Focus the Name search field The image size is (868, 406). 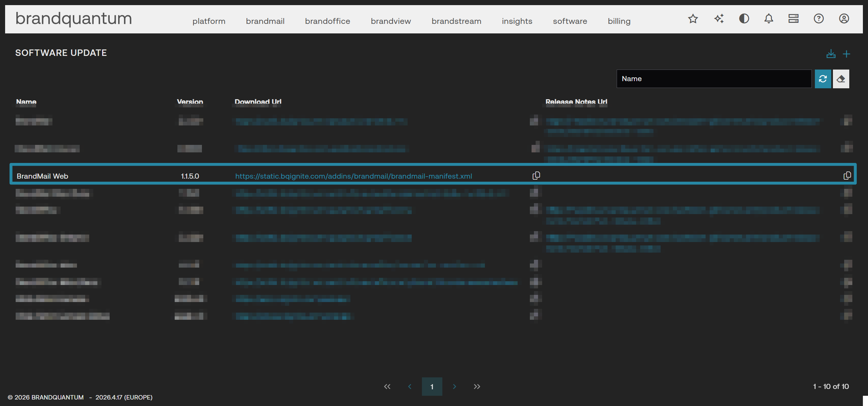point(714,79)
